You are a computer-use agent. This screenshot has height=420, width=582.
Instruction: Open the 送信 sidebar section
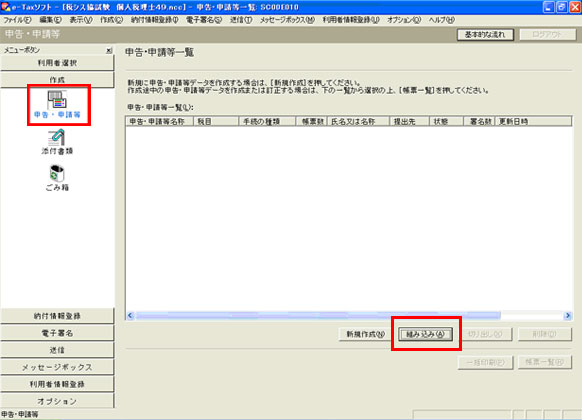pos(57,350)
